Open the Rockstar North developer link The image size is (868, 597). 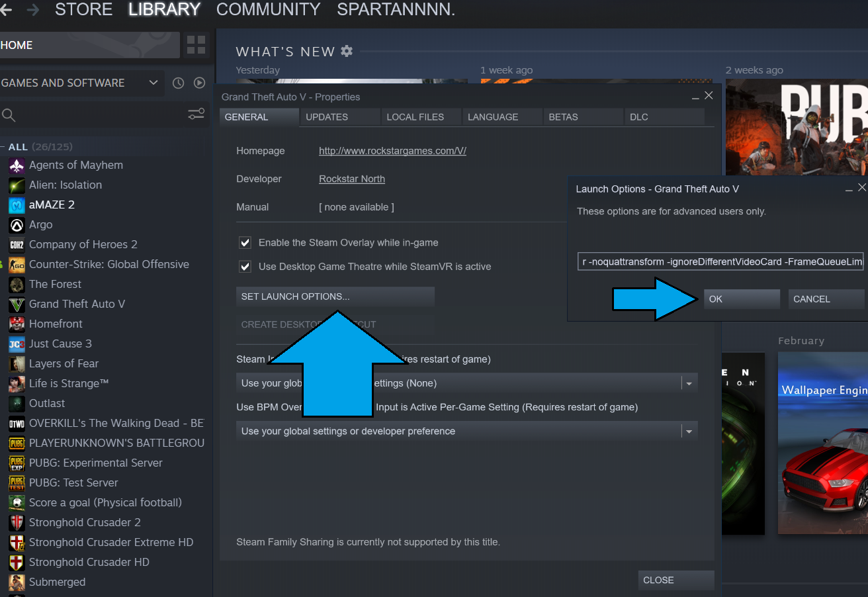click(x=352, y=179)
